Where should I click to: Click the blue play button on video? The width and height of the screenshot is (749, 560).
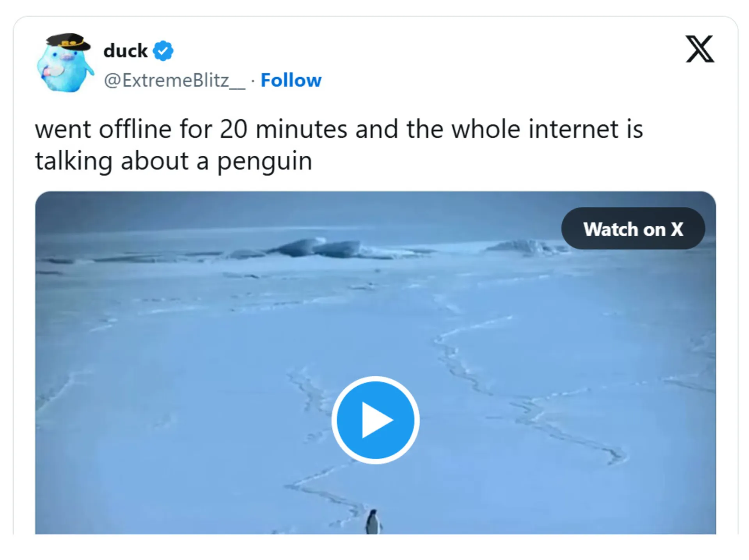375,420
